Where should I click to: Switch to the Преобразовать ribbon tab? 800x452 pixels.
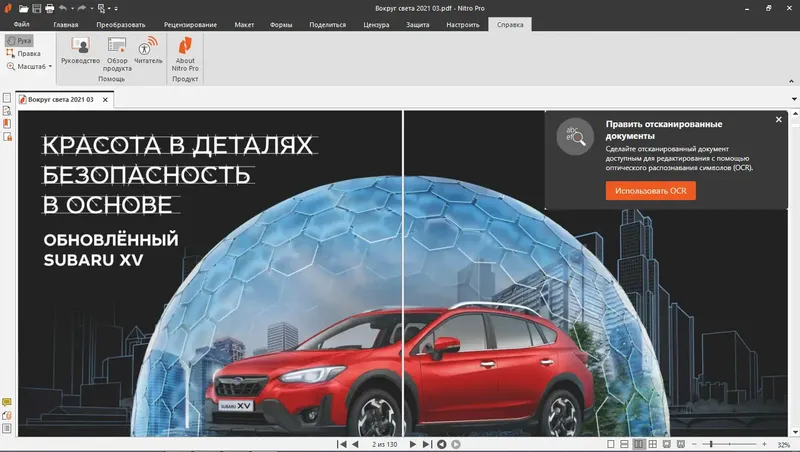click(x=121, y=24)
